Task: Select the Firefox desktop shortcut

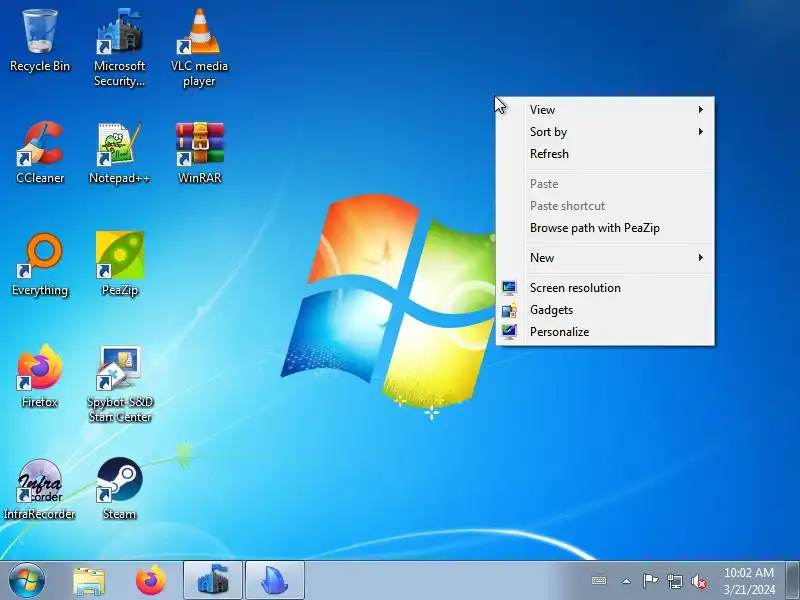Action: coord(40,376)
